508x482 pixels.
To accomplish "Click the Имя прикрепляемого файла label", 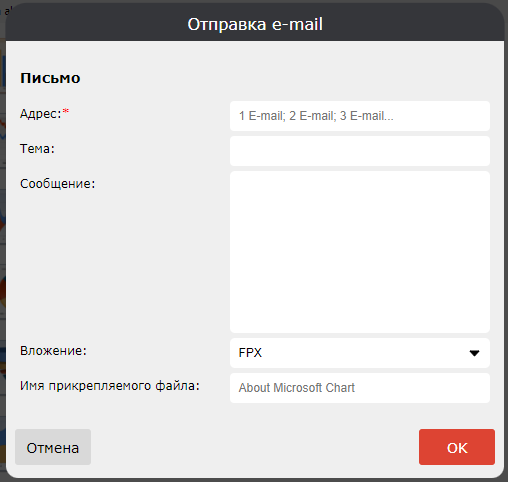I will click(110, 386).
